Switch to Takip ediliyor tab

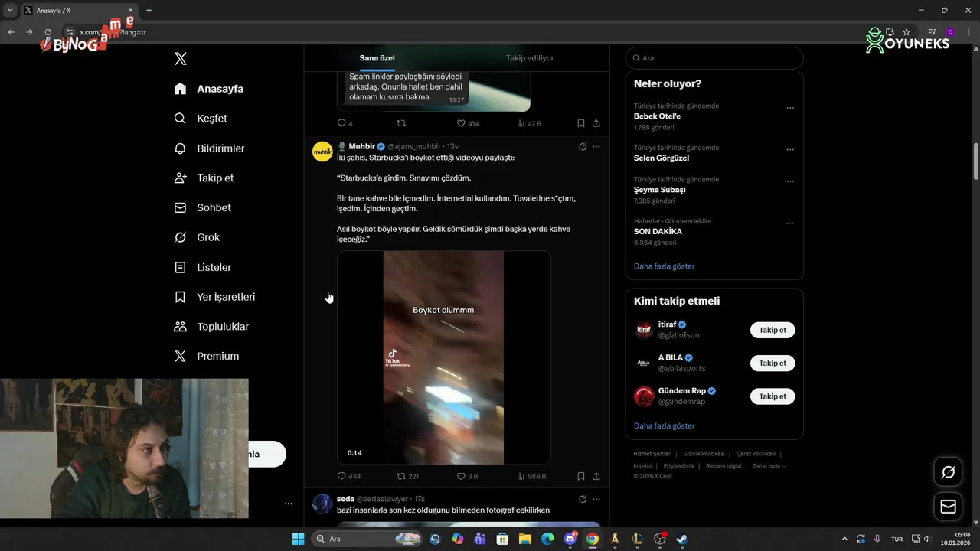(530, 58)
